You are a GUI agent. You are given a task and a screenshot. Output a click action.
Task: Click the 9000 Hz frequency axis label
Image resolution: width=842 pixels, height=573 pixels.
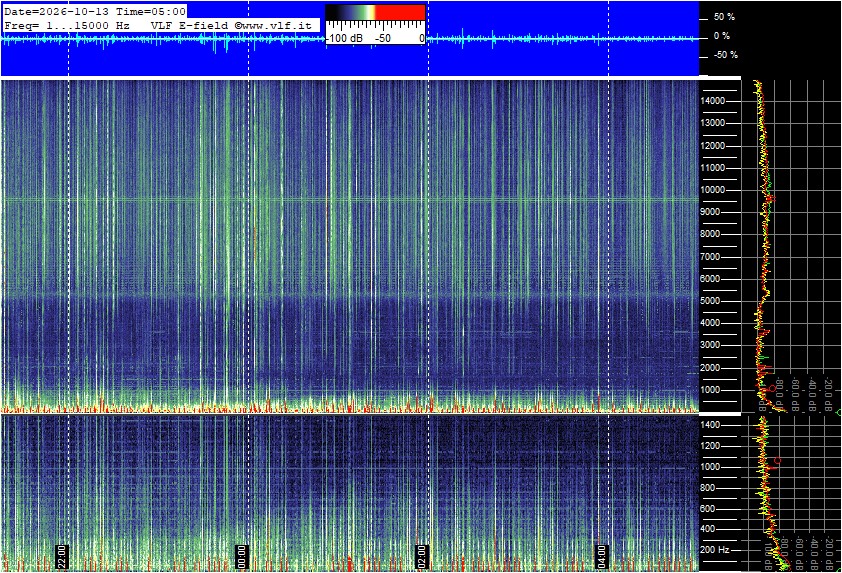click(710, 212)
